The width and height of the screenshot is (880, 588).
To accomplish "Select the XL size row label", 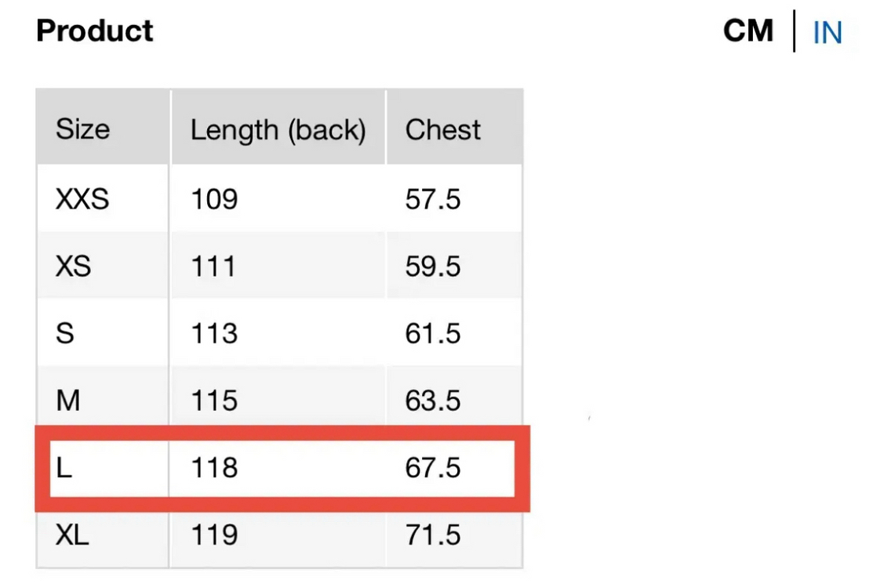I will point(72,535).
